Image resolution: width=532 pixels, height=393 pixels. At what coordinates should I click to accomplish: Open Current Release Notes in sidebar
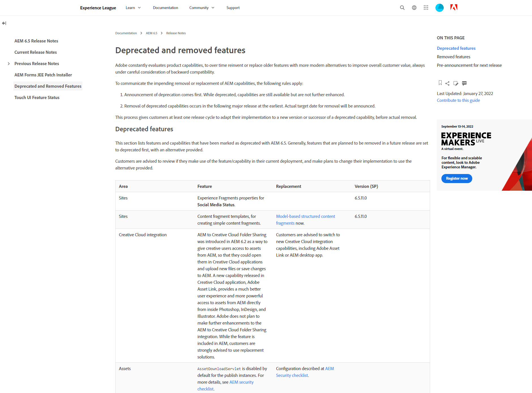[36, 52]
